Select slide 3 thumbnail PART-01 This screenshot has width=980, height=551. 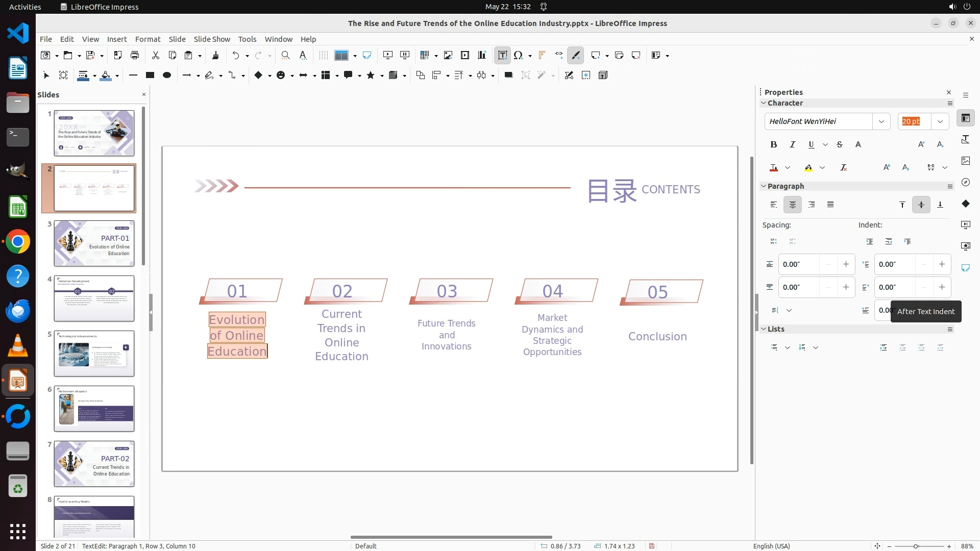[x=94, y=243]
